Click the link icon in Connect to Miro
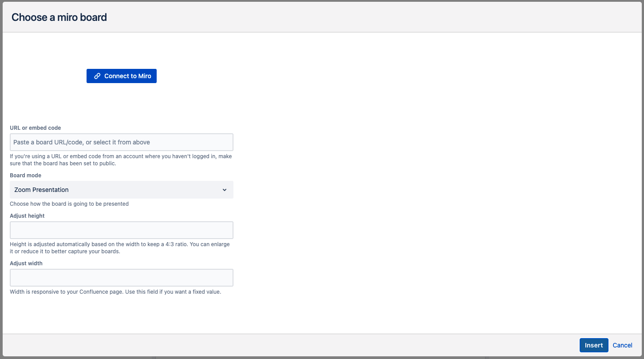 [97, 76]
